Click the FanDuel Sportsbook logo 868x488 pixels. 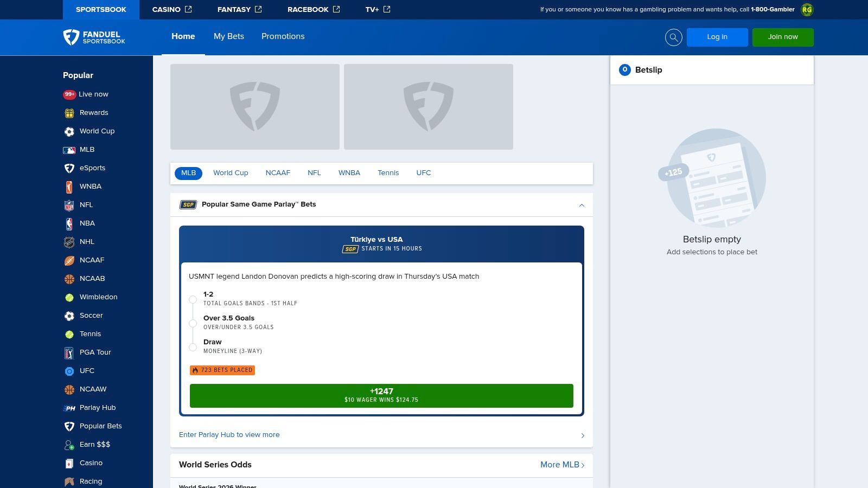coord(94,37)
